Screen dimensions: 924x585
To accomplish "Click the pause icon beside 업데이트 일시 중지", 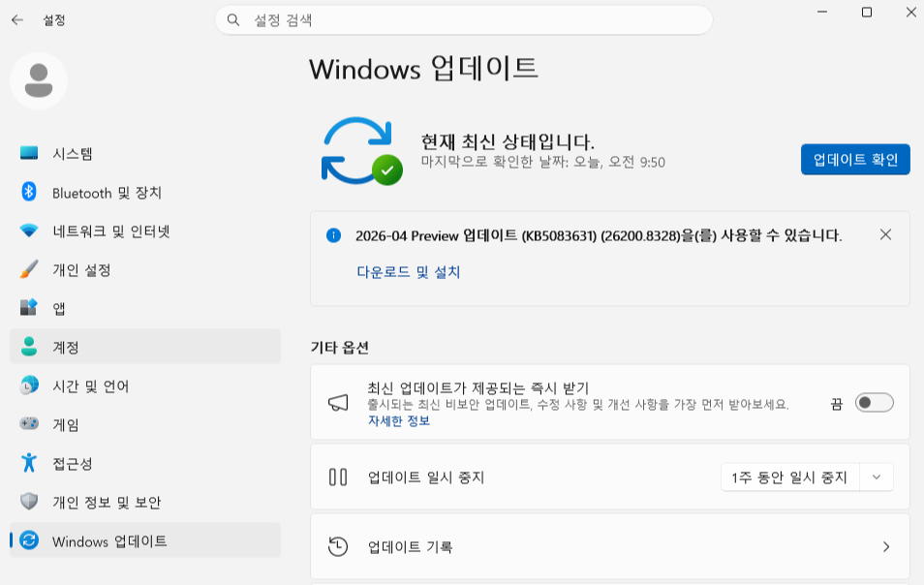I will [x=338, y=477].
